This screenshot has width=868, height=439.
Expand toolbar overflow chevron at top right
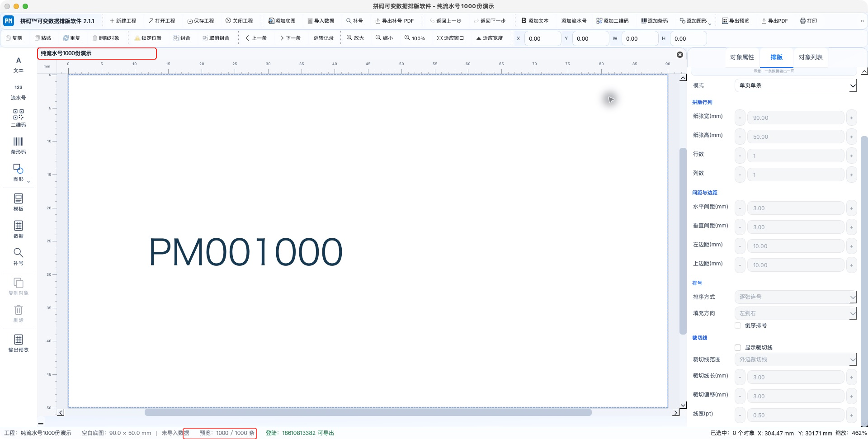[x=862, y=21]
